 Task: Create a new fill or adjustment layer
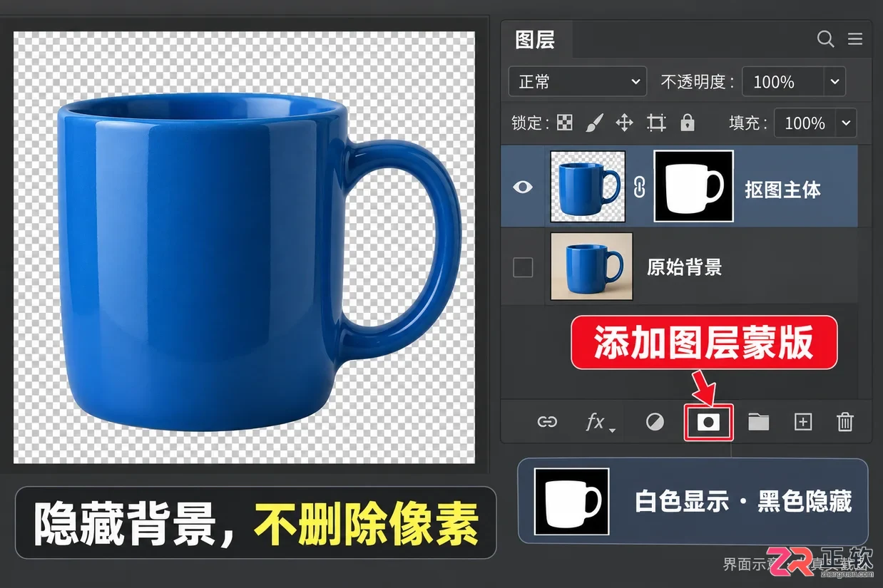tap(655, 422)
